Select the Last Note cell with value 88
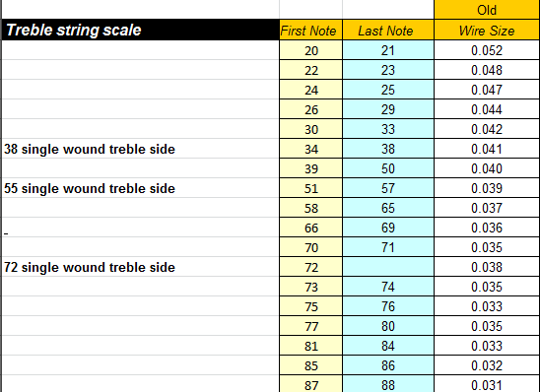The height and width of the screenshot is (392, 540). pyautogui.click(x=388, y=384)
